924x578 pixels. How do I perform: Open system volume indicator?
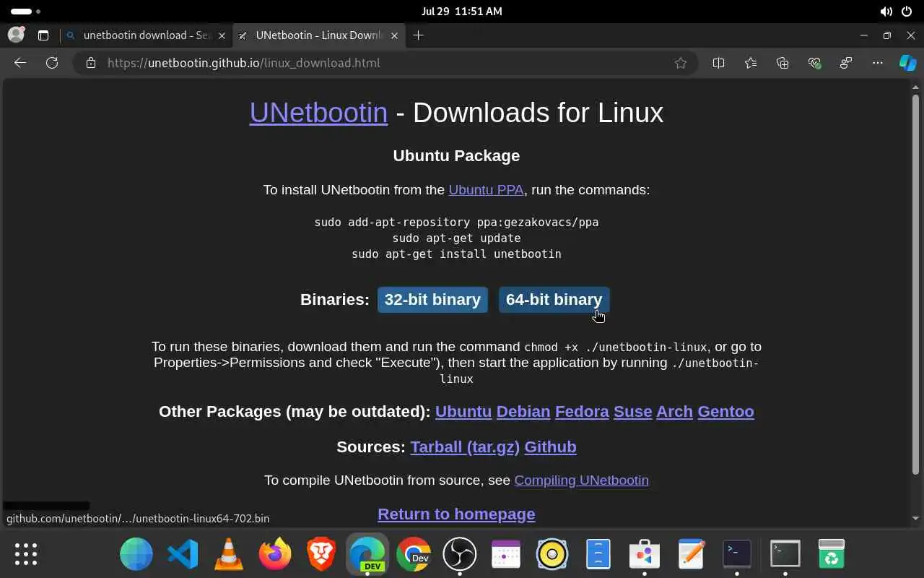(886, 12)
